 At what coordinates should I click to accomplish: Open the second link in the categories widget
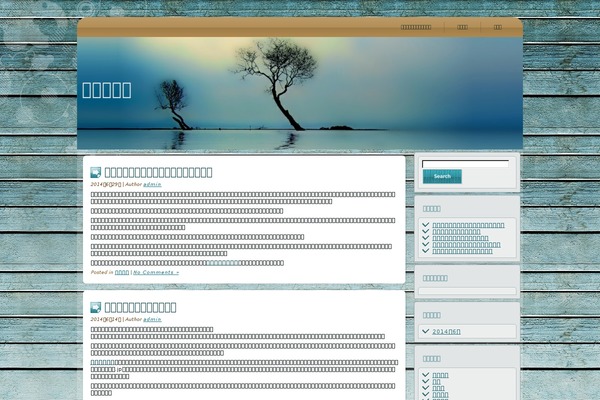(436, 382)
